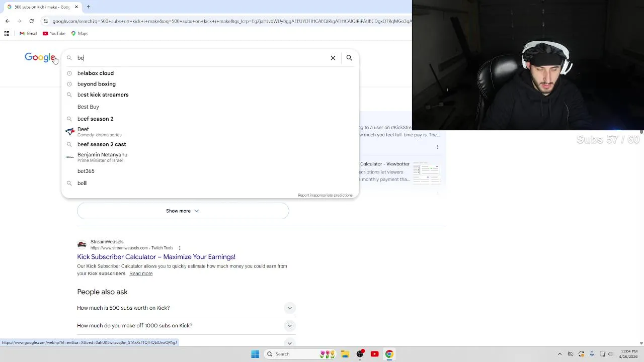
Task: Click the browser address bar URL
Action: click(x=231, y=21)
